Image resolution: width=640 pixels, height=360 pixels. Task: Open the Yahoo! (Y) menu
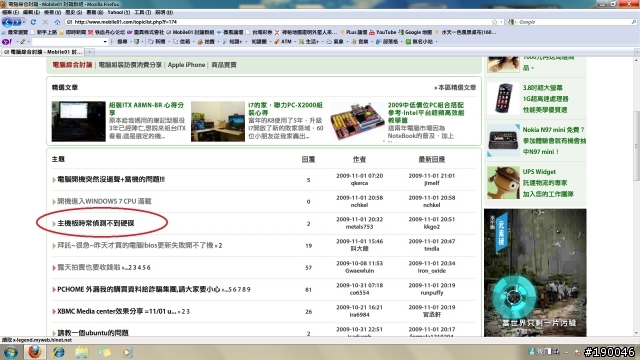coord(119,13)
